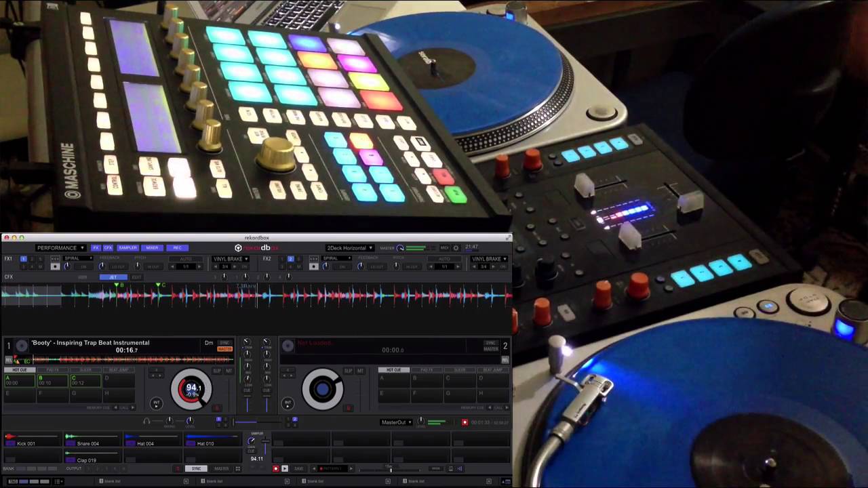
Task: Click the FX2 tap button with the dot
Action: click(x=314, y=266)
